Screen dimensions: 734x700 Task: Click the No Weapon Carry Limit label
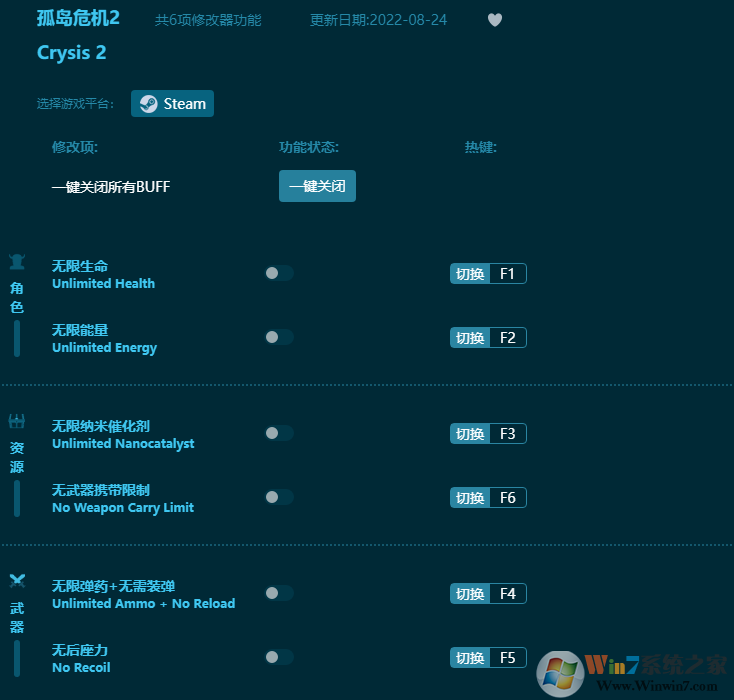coord(123,508)
